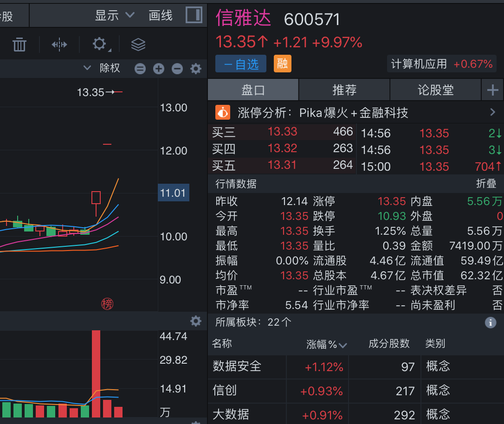The width and height of the screenshot is (504, 424).
Task: Click the 11.01 price axis marker
Action: point(174,193)
